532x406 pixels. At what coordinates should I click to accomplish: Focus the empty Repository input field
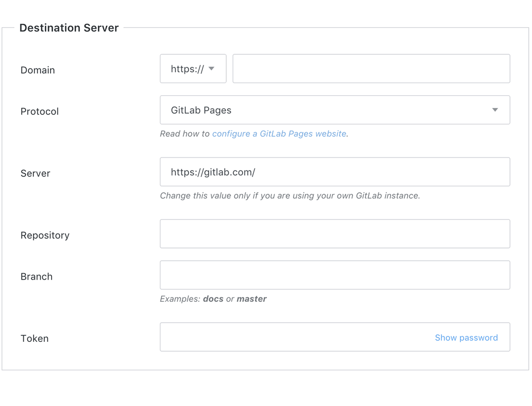pyautogui.click(x=335, y=234)
